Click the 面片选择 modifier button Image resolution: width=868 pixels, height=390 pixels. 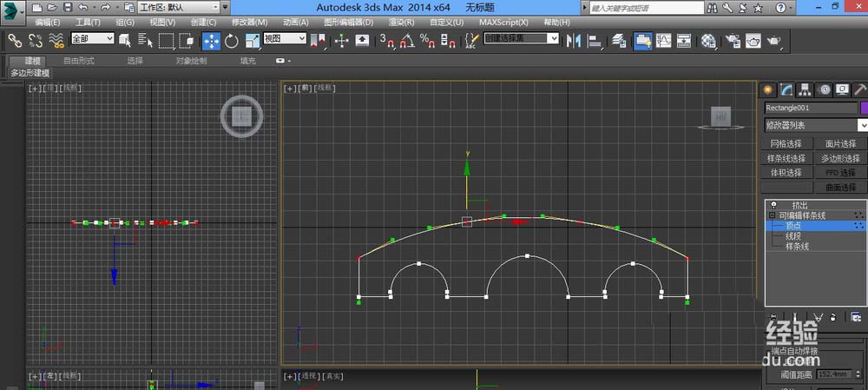841,143
